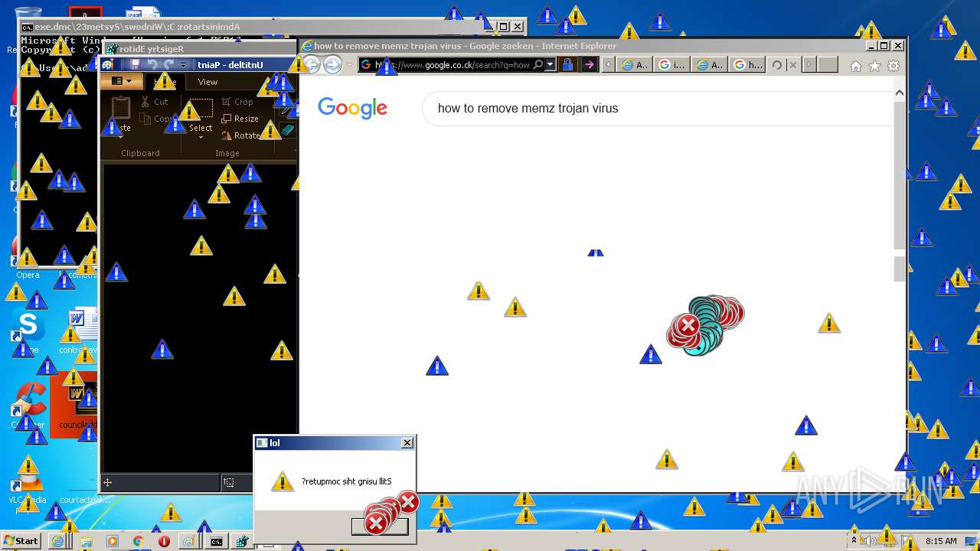Open Chrome from the taskbar
The height and width of the screenshot is (551, 980).
tap(138, 541)
